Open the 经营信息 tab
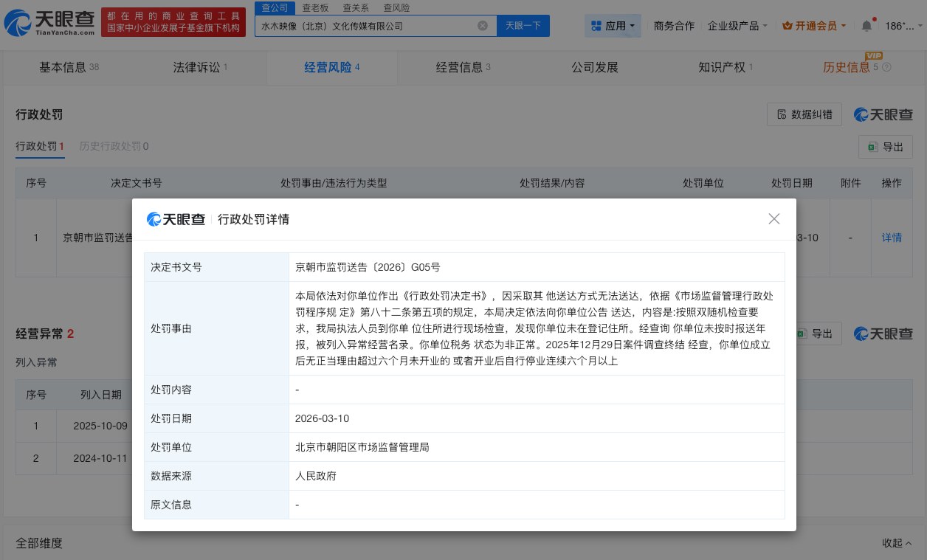This screenshot has height=560, width=927. pyautogui.click(x=463, y=67)
